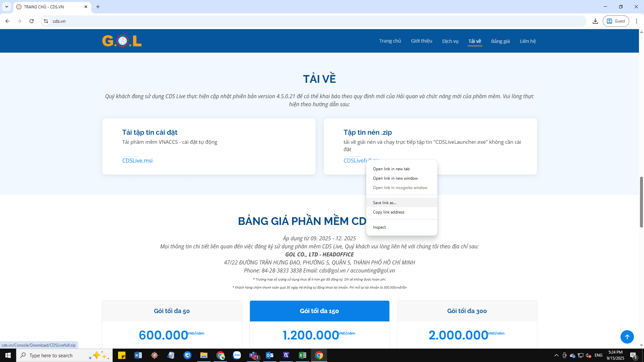Click the muted volume tray icon
The height and width of the screenshot is (362, 644).
tap(588, 355)
